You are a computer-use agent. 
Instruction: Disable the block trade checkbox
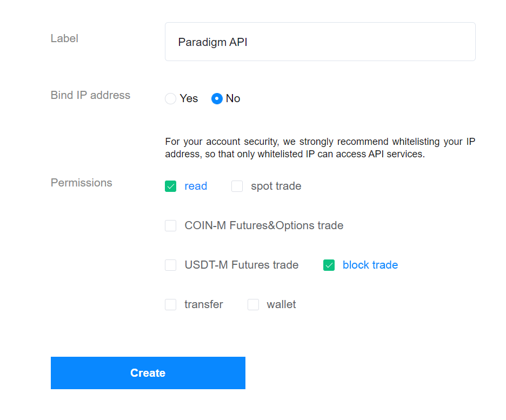tap(329, 265)
